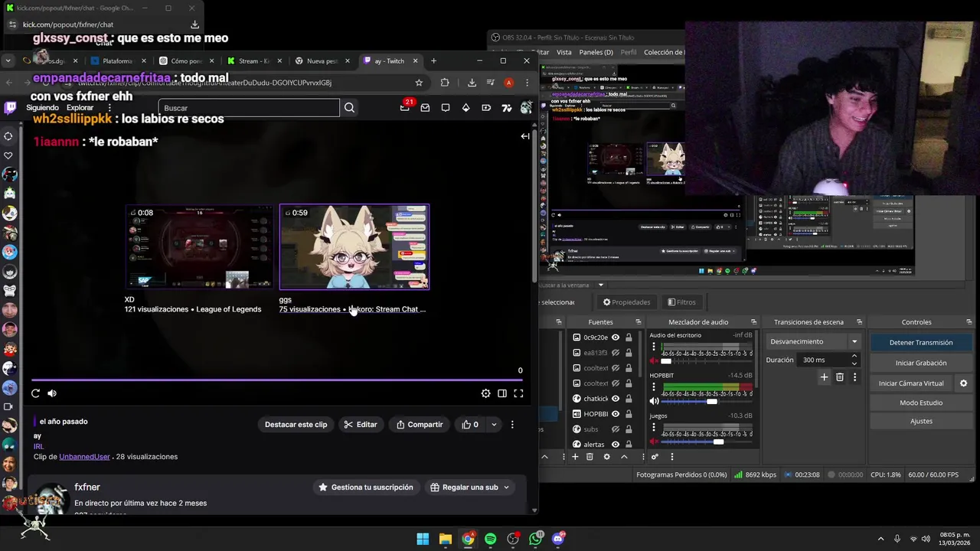Delete selected source in OBS Fuentes toolbar
The image size is (980, 551).
click(590, 457)
